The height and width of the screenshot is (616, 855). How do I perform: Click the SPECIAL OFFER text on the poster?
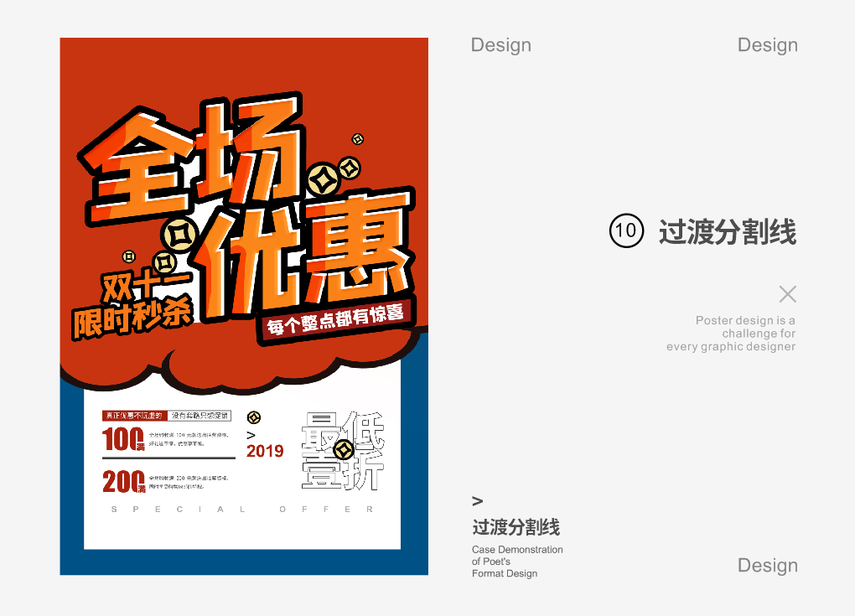tap(242, 510)
